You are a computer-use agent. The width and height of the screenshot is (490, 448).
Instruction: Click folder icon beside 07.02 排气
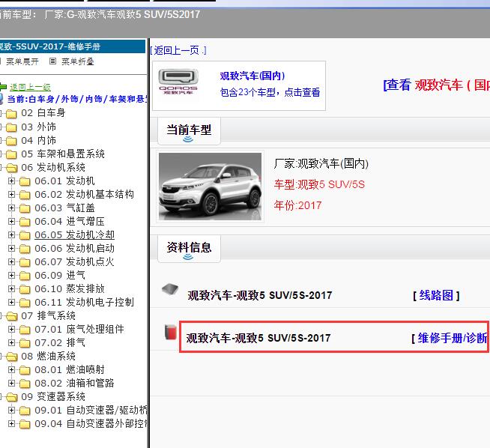(25, 343)
